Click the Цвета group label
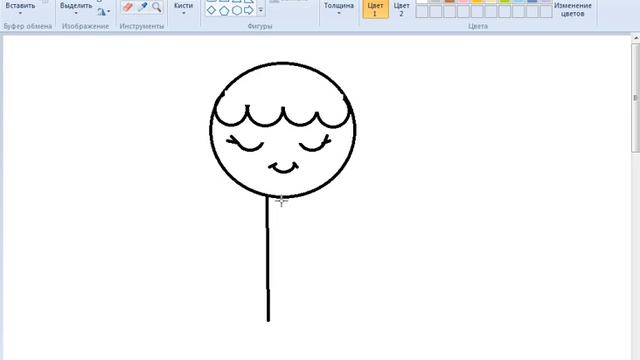The height and width of the screenshot is (360, 640). [478, 26]
